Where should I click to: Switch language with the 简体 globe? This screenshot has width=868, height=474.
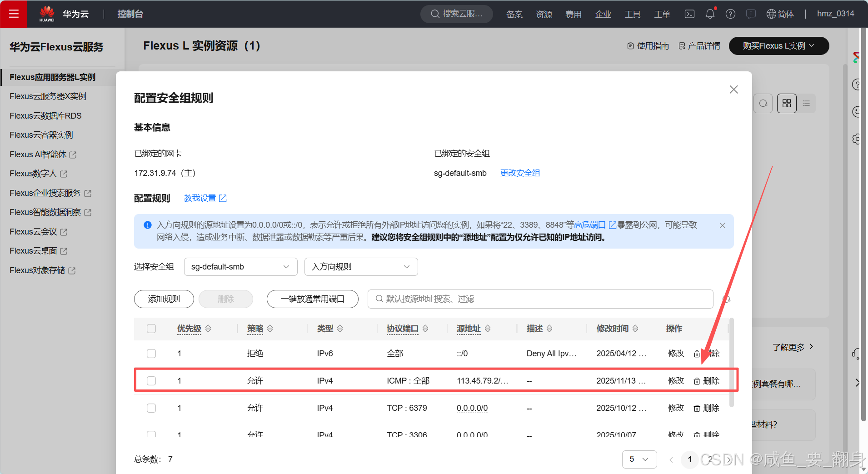click(780, 14)
